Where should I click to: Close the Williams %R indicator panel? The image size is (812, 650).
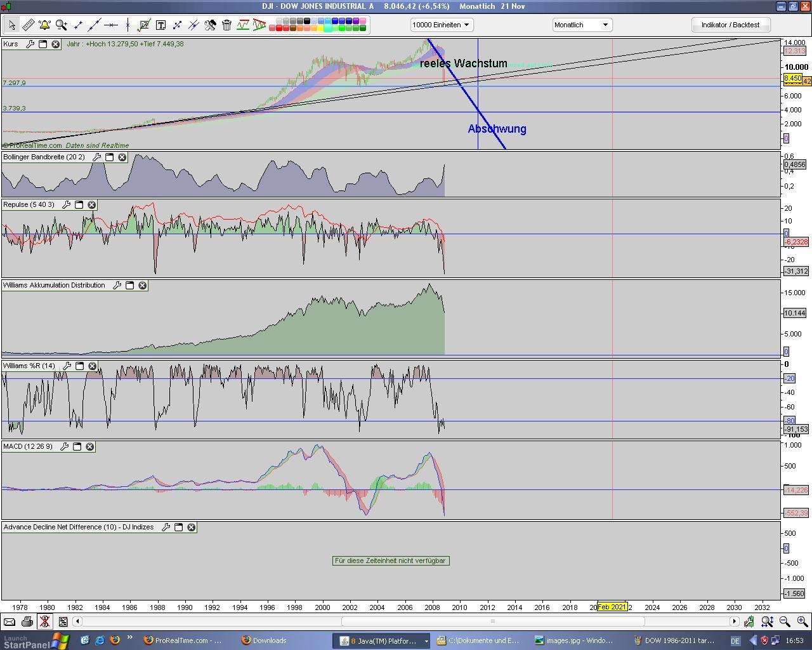pos(92,366)
